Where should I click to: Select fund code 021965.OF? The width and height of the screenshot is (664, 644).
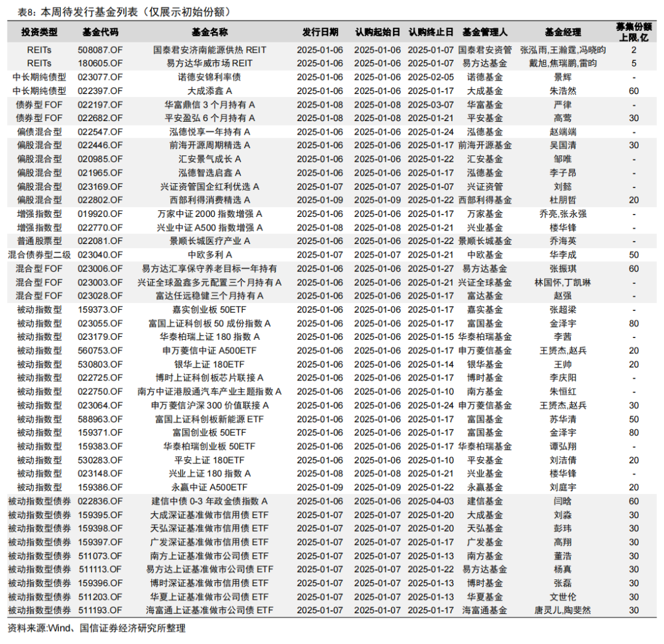click(100, 173)
